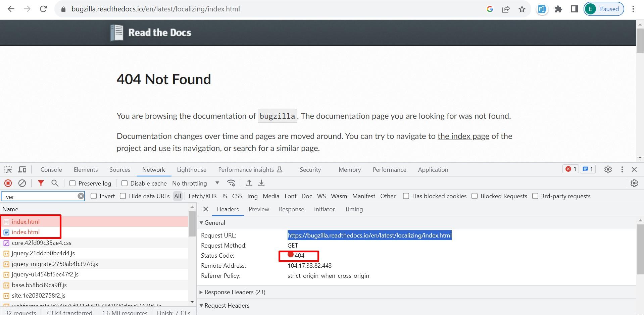The height and width of the screenshot is (315, 644).
Task: Import HAR file with upload arrow icon
Action: [x=249, y=183]
